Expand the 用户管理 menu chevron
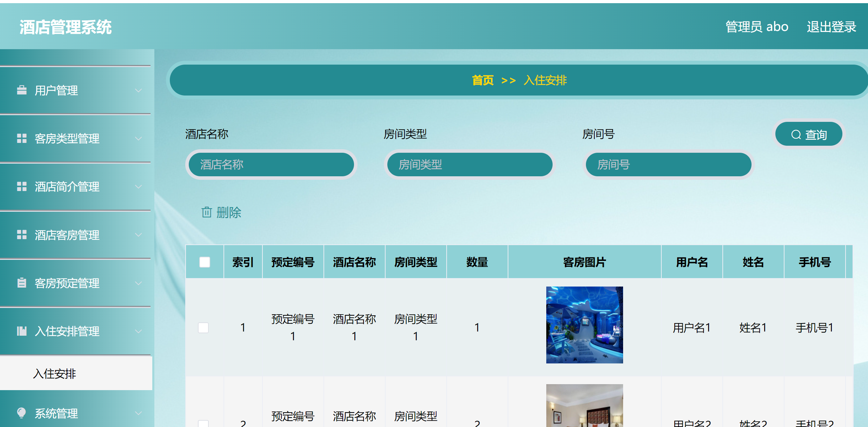 (x=139, y=91)
